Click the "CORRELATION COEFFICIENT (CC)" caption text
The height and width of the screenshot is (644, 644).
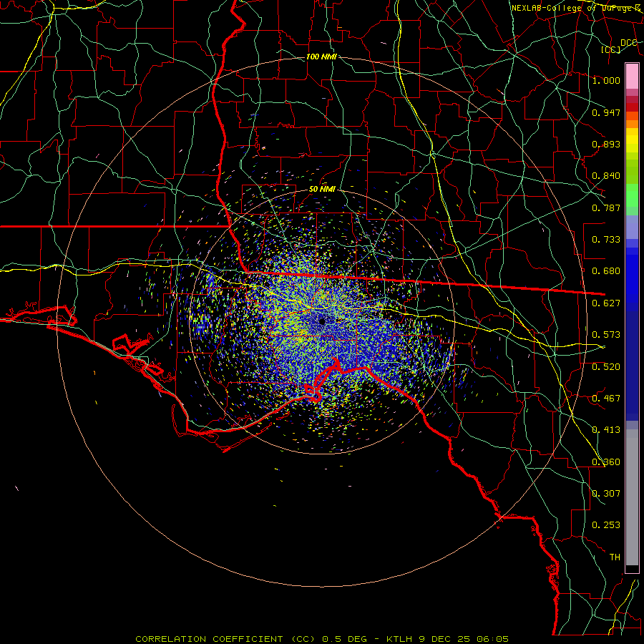click(x=225, y=639)
